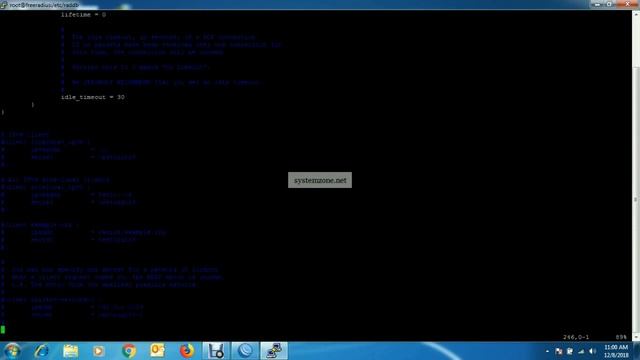Switch to the WinSCP taskbar button

click(216, 351)
